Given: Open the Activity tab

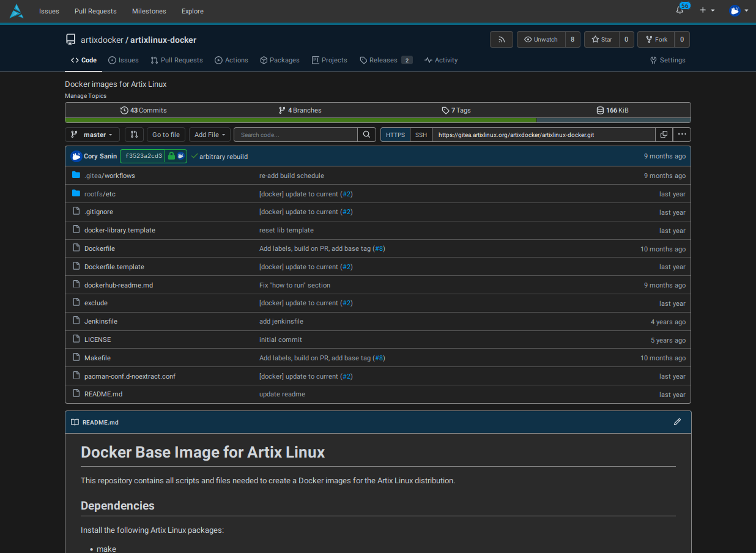Looking at the screenshot, I should point(441,61).
